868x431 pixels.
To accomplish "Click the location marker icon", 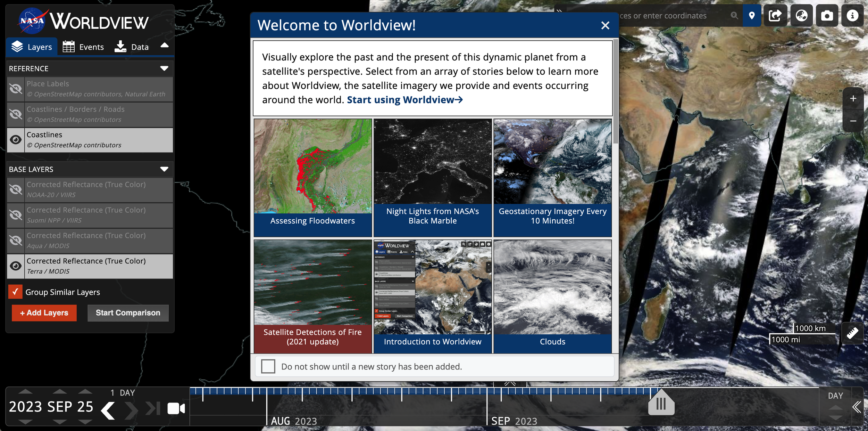I will click(x=752, y=16).
